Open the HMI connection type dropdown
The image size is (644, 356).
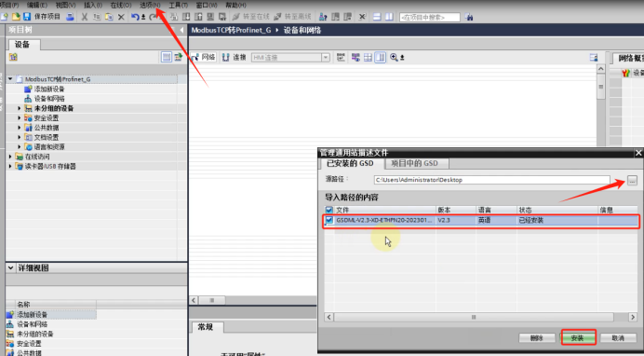tap(326, 58)
